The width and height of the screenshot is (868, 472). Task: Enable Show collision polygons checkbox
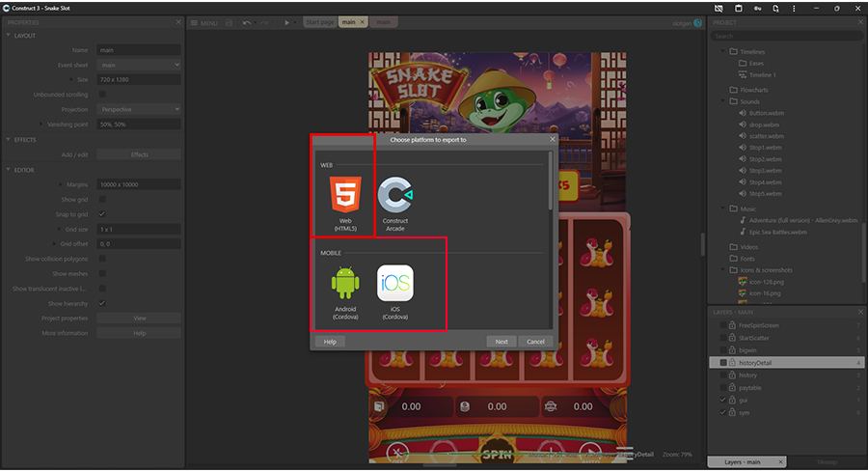[x=102, y=259]
